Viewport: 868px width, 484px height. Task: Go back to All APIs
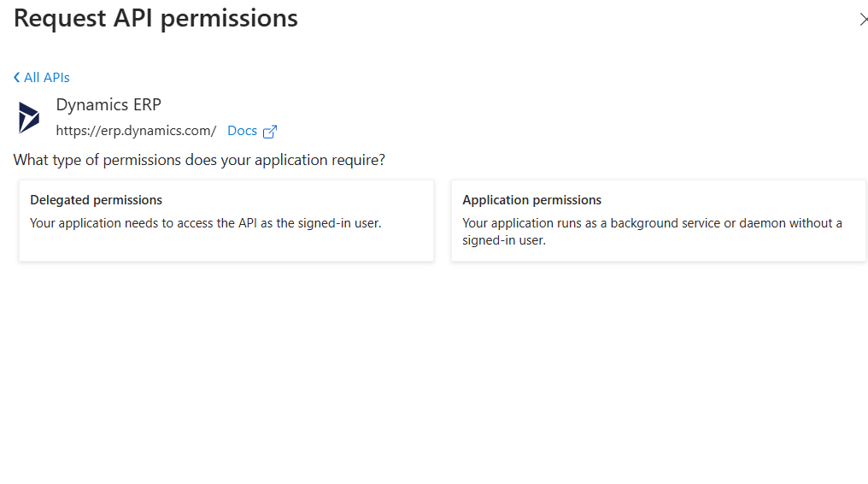(42, 78)
